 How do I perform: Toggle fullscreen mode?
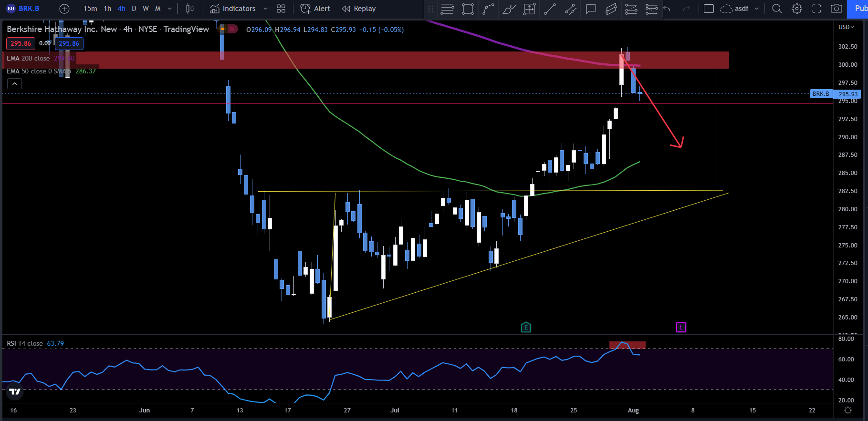pos(817,9)
